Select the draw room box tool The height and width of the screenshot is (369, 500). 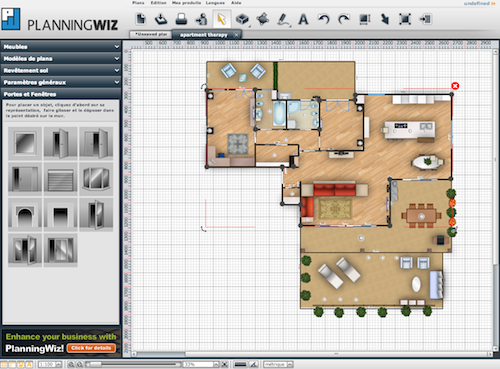(242, 19)
